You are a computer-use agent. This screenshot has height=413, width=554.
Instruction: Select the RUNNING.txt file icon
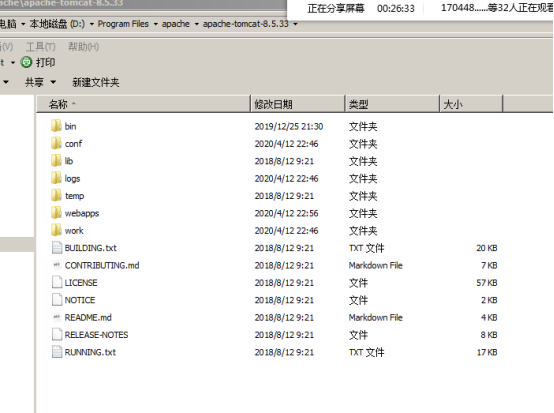pyautogui.click(x=57, y=352)
